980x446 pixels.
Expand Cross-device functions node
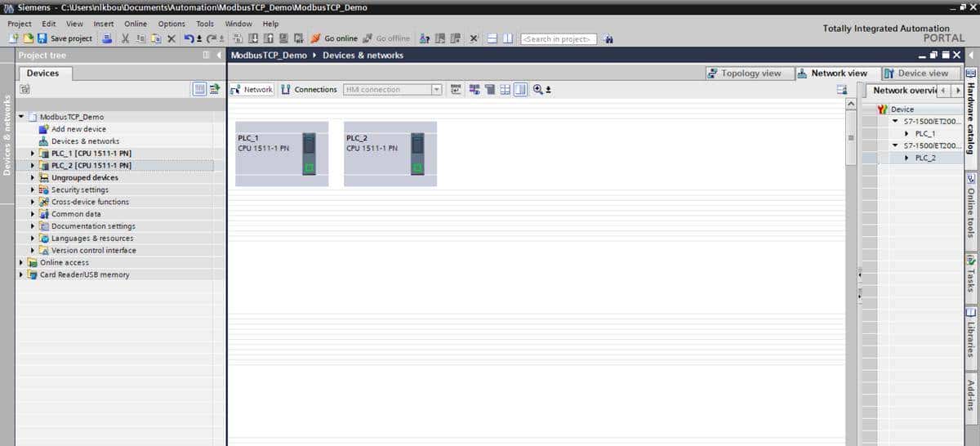[33, 202]
